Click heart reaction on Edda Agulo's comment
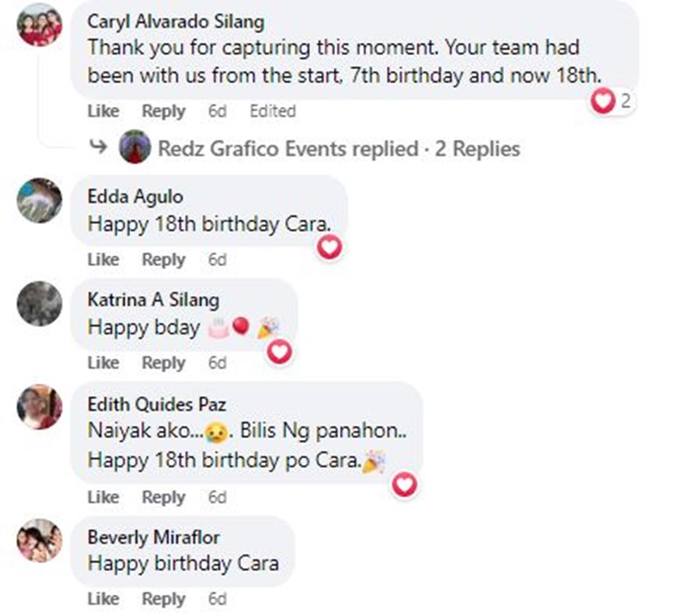 [x=329, y=247]
